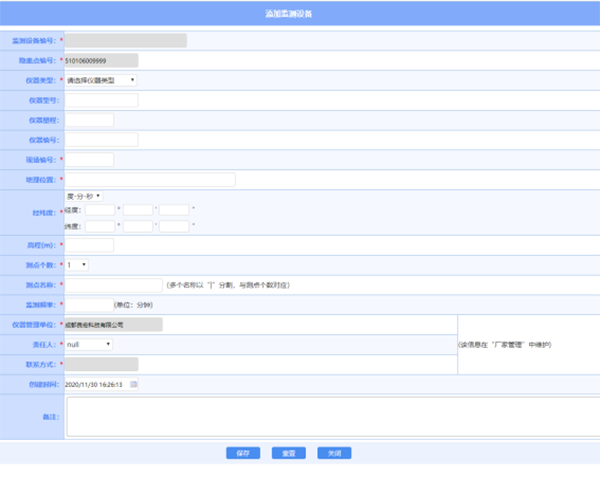Viewport: 600px width, 479px height.
Task: Open the calendar icon beside 创建时间
Action: tap(134, 384)
